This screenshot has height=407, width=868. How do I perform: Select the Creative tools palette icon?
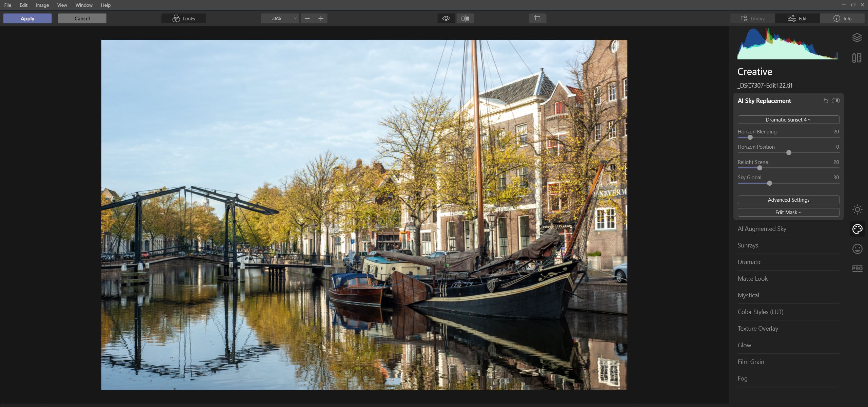(857, 229)
